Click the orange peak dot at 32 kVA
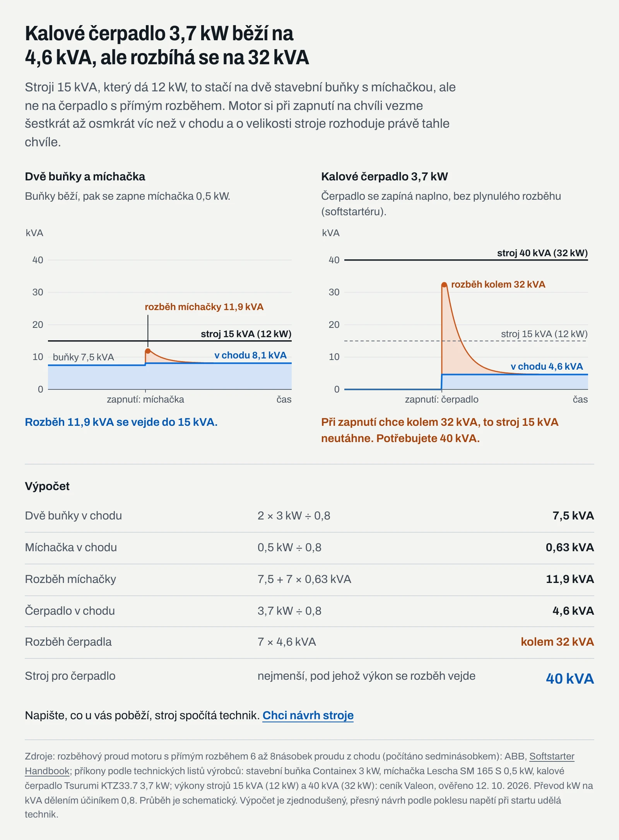This screenshot has height=840, width=619. pos(445,285)
